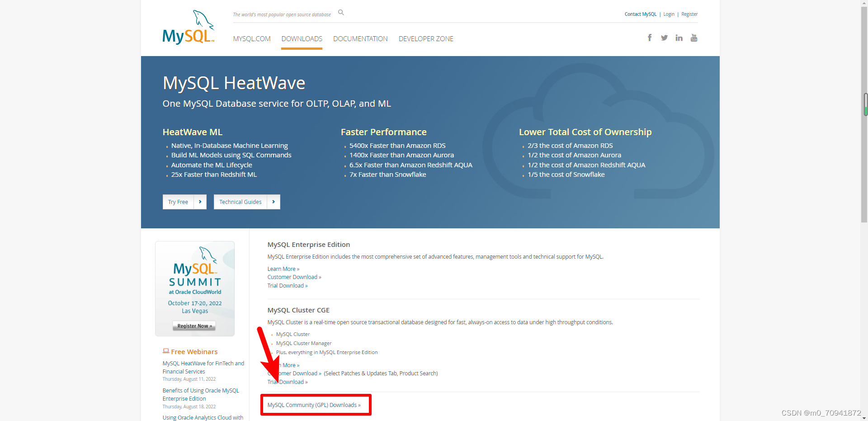Open Trial Download under Enterprise Edition
The image size is (868, 421).
click(288, 286)
